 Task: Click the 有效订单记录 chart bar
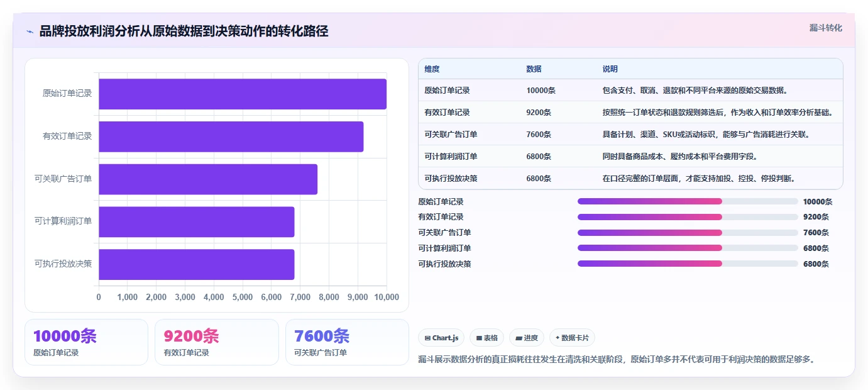point(231,136)
